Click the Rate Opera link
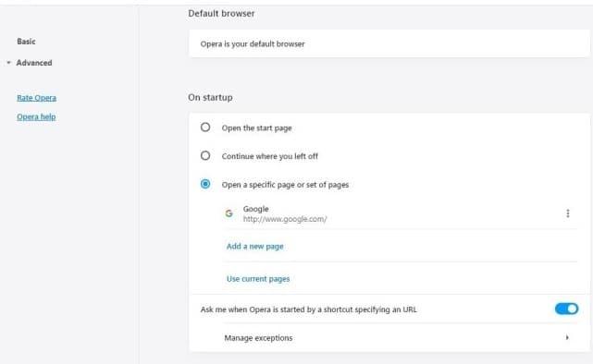This screenshot has width=593, height=364. [36, 98]
